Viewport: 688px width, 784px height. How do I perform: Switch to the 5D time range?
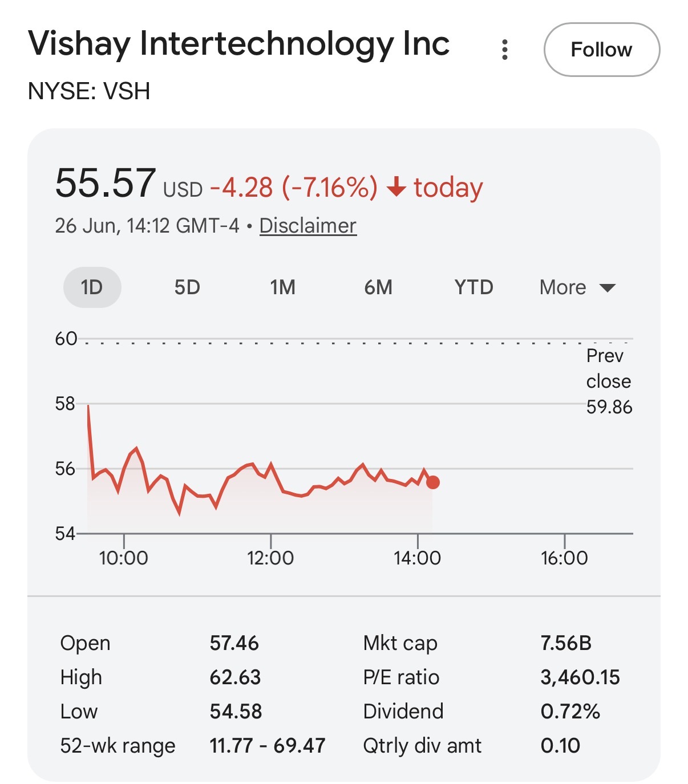click(x=187, y=287)
